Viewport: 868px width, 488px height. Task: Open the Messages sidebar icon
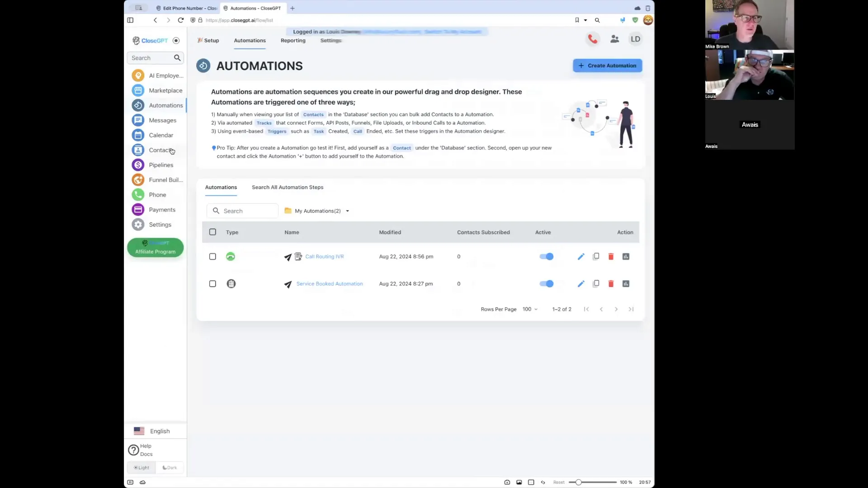(x=138, y=120)
